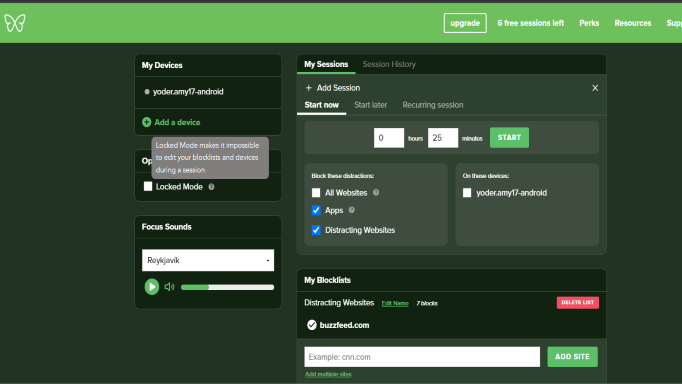Click 6 free sessions left link
This screenshot has height=384, width=682.
[x=531, y=23]
